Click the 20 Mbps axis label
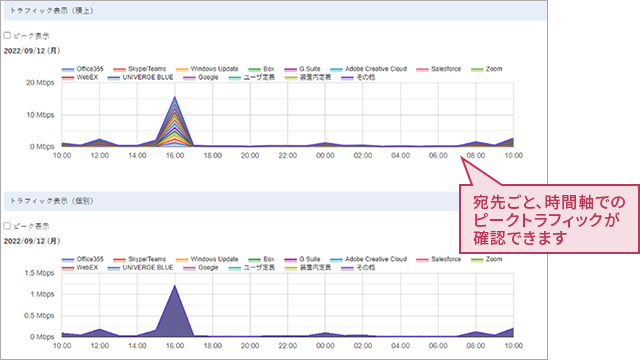Screen dimensions: 640x360 [40, 82]
